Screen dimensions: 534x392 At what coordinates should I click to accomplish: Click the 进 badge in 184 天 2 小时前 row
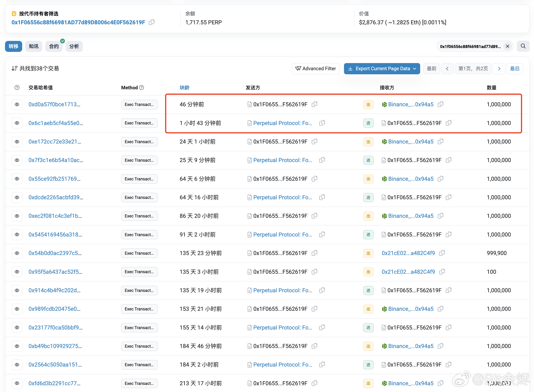[x=368, y=365]
